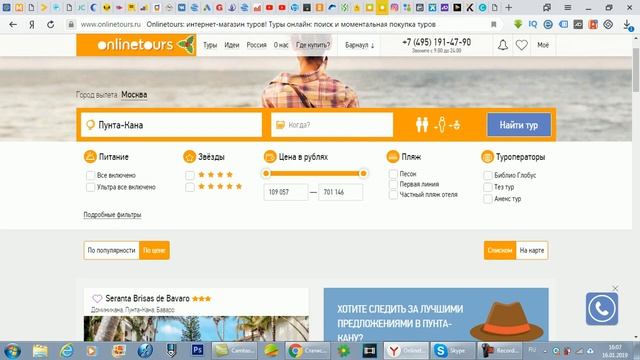This screenshot has width=640, height=360.
Task: Switch to На карте view
Action: pos(532,250)
